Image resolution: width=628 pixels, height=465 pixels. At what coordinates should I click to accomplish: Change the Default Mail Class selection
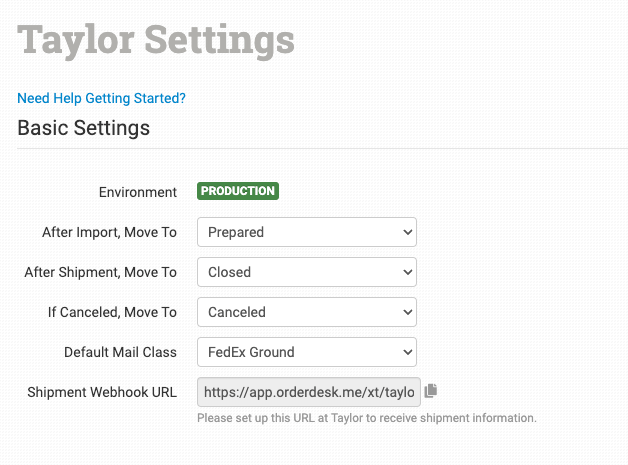pyautogui.click(x=306, y=352)
